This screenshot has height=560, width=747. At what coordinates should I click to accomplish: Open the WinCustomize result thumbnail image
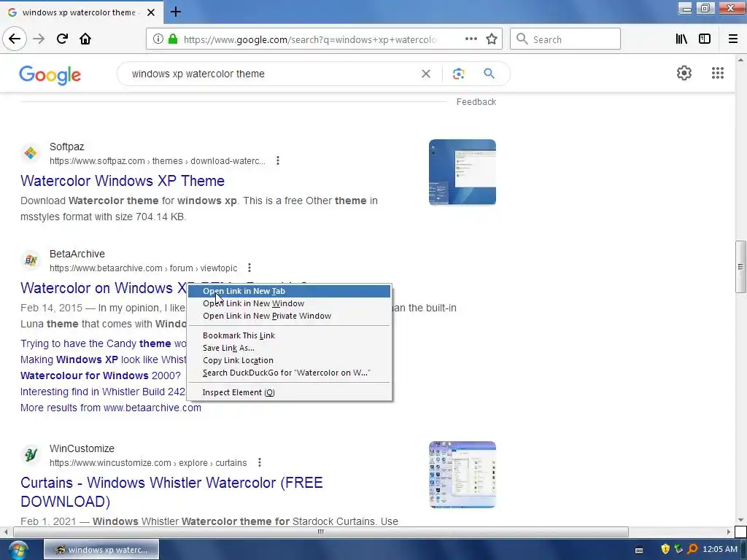click(x=462, y=475)
